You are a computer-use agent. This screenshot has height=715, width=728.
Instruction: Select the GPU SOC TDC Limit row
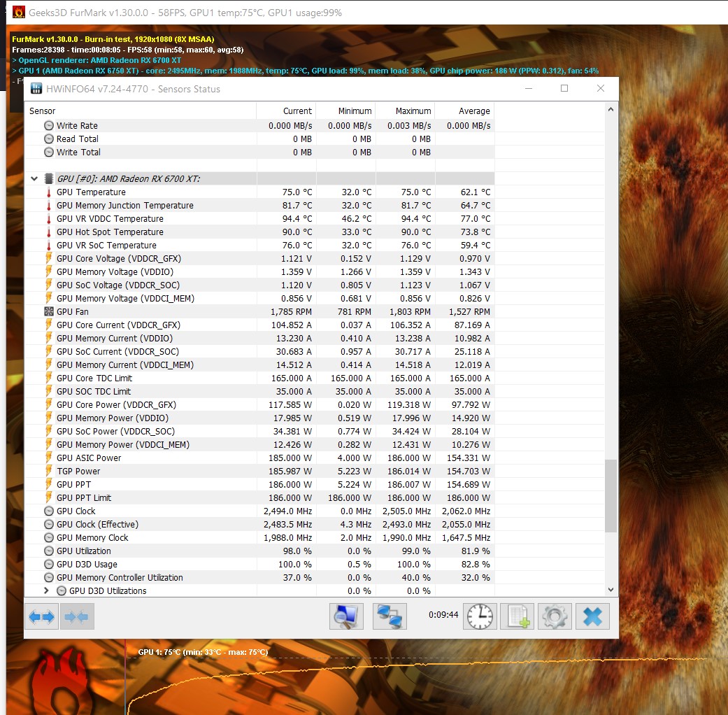pos(259,392)
